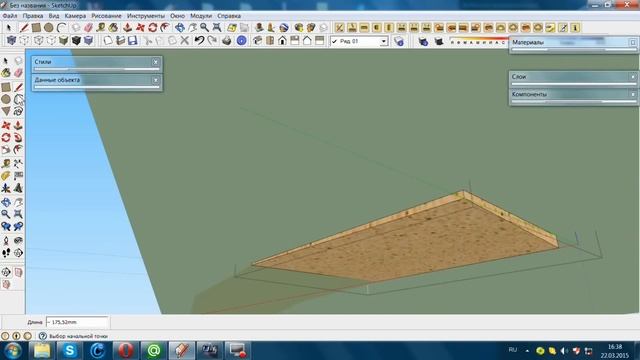Screen dimensions: 640x360
Task: Switch to Front view house icon
Action: click(282, 40)
